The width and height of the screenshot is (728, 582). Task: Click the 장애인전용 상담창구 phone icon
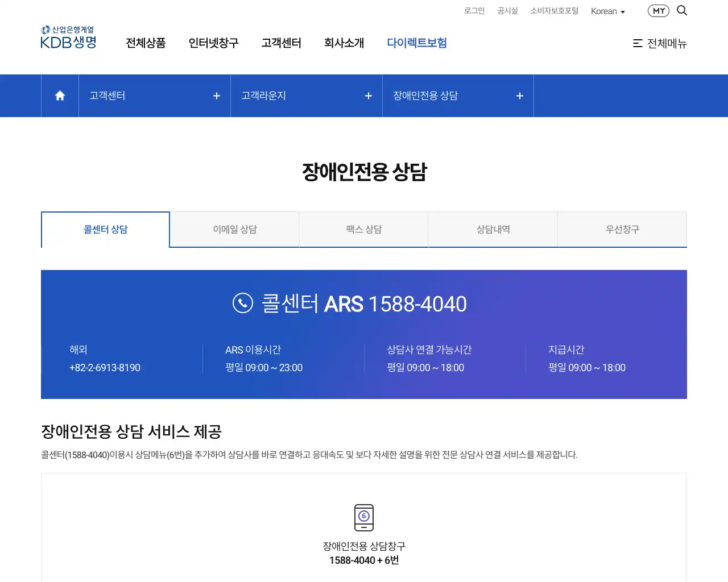click(x=363, y=517)
